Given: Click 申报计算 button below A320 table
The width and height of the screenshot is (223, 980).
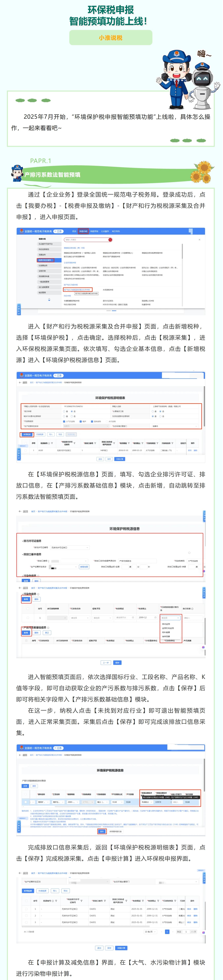Looking at the screenshot, I should (120, 459).
